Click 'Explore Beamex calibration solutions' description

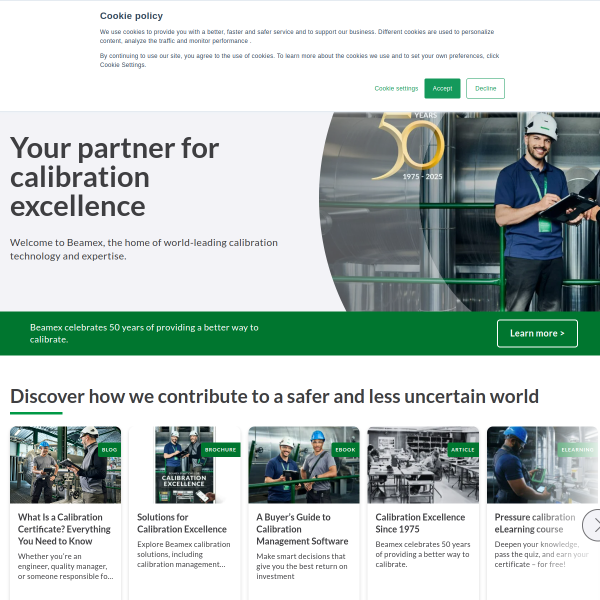(x=184, y=554)
